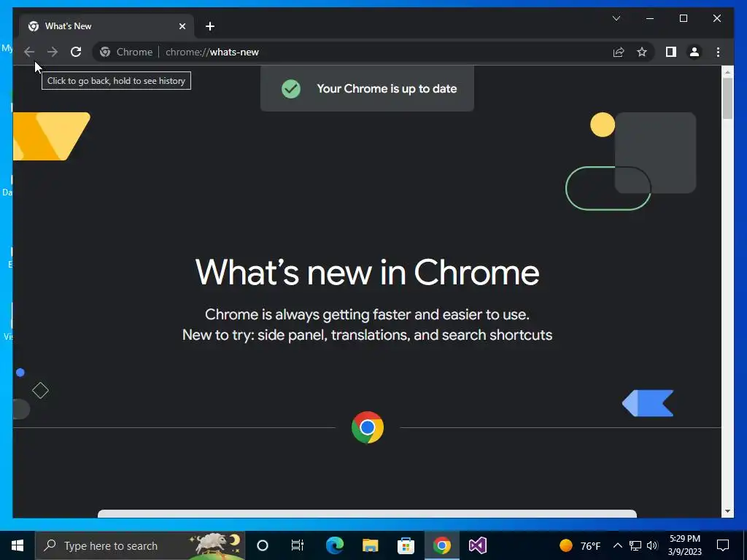
Task: Click the green update checkmark icon
Action: click(290, 88)
